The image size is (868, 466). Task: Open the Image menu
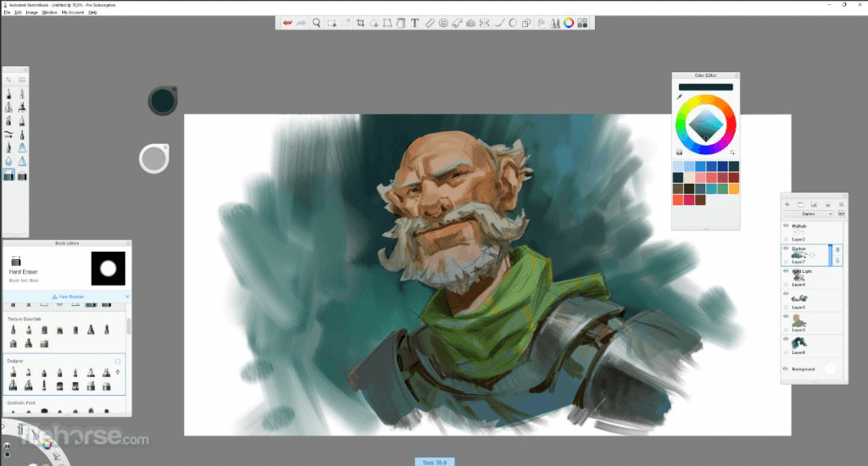coord(31,13)
